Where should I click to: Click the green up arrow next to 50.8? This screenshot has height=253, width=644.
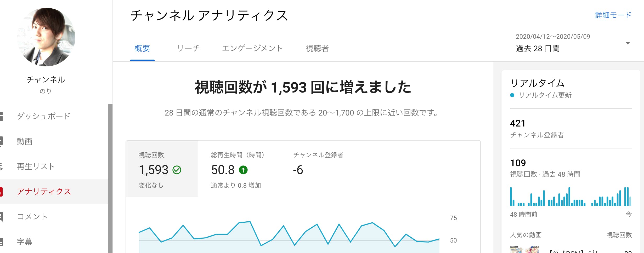(x=243, y=170)
